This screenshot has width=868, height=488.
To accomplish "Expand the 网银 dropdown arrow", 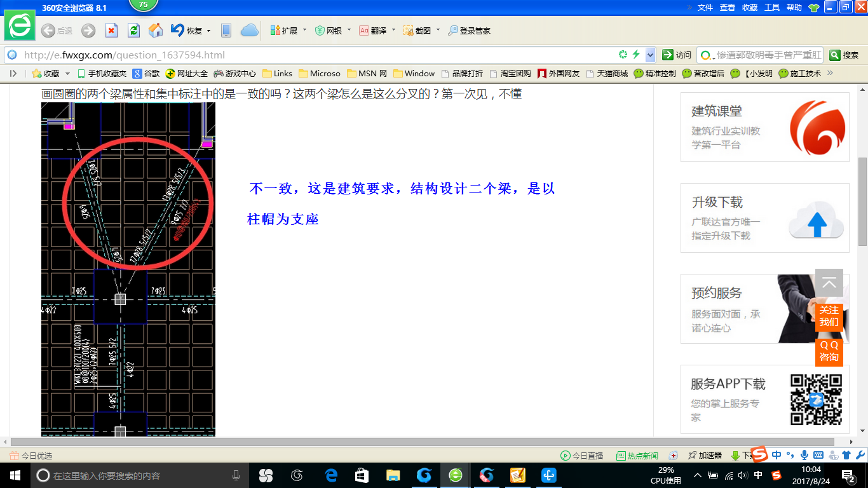I will [349, 30].
